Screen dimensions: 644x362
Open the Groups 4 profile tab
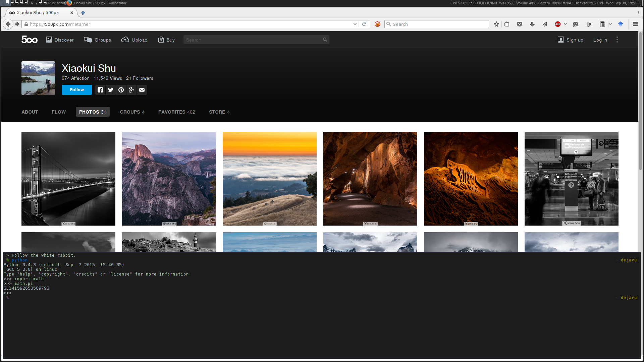132,112
